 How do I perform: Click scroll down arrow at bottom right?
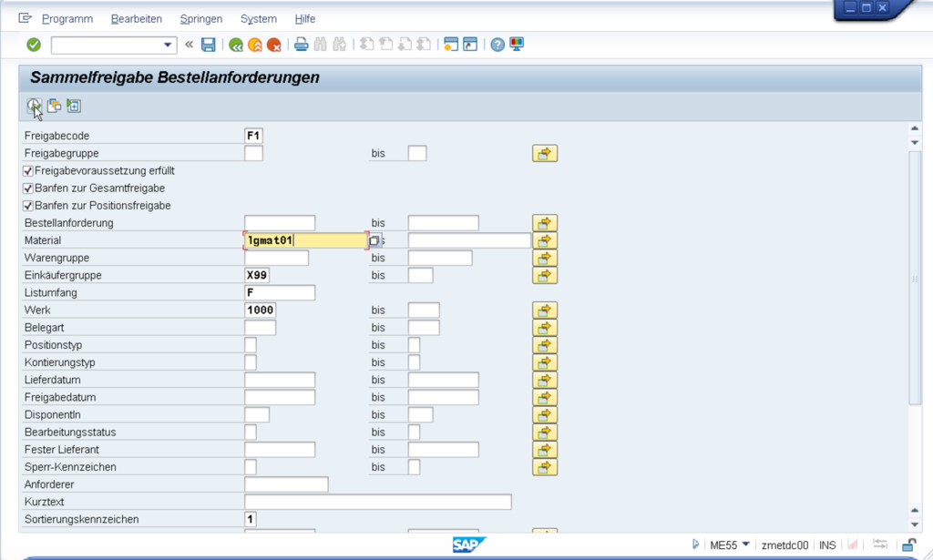[x=915, y=524]
